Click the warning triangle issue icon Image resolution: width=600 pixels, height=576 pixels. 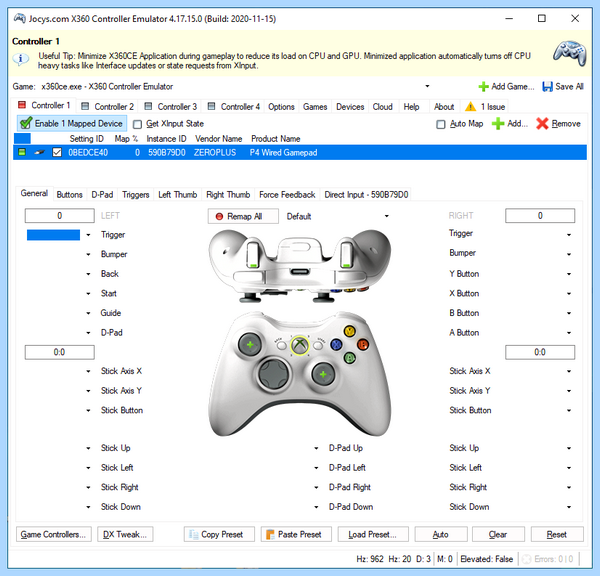(x=470, y=107)
